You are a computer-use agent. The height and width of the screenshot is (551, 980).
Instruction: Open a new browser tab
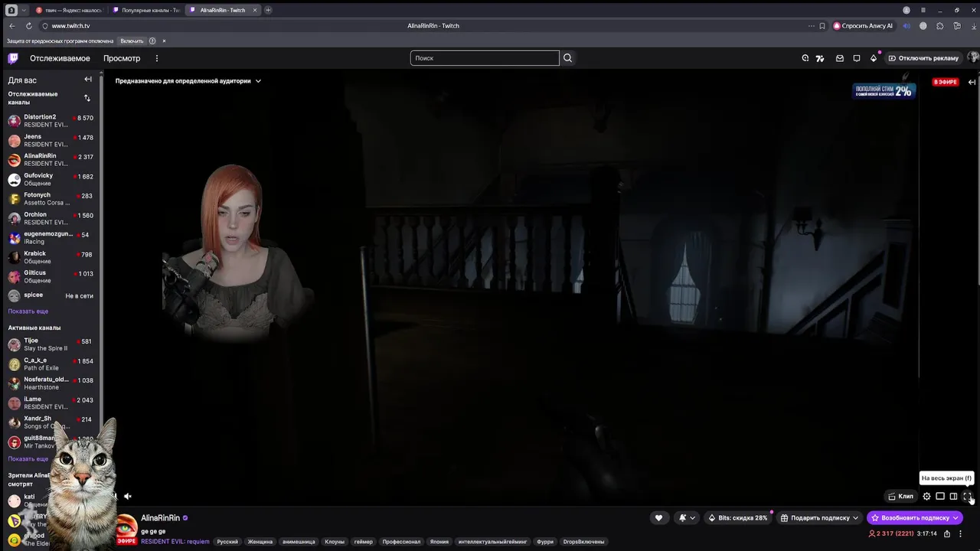[x=268, y=10]
